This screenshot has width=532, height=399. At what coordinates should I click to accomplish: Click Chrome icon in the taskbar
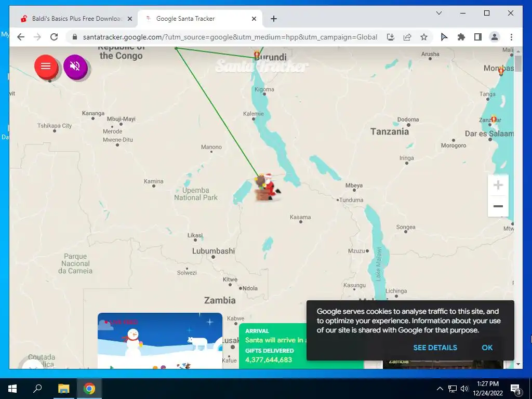coord(89,389)
